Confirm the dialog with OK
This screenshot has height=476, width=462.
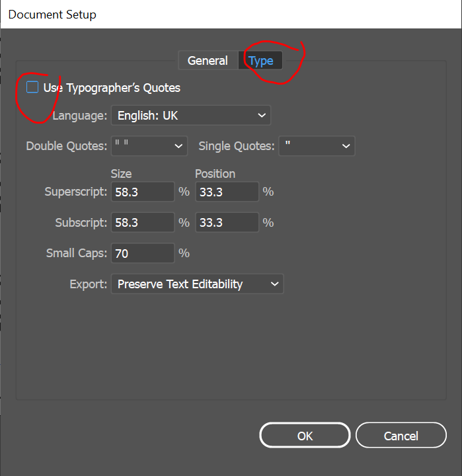[305, 436]
